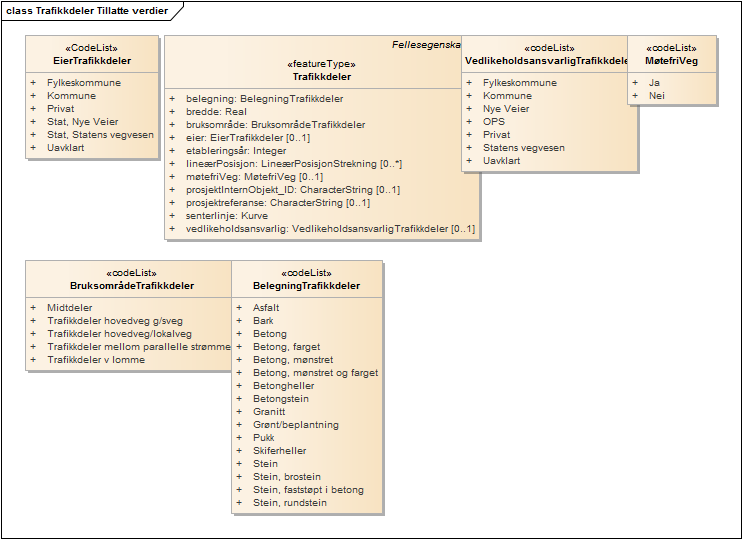Click the plus marker beside OPS
This screenshot has height=539, width=742.
click(x=468, y=122)
